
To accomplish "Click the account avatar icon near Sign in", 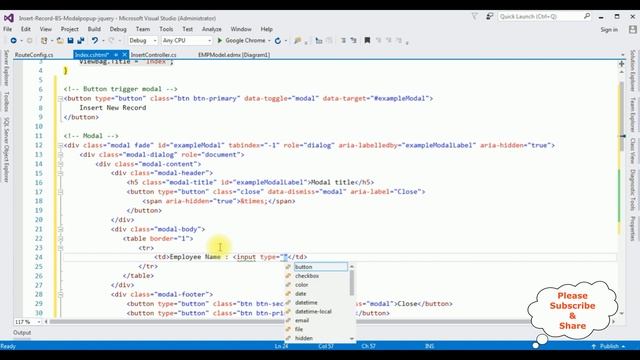I will [633, 29].
